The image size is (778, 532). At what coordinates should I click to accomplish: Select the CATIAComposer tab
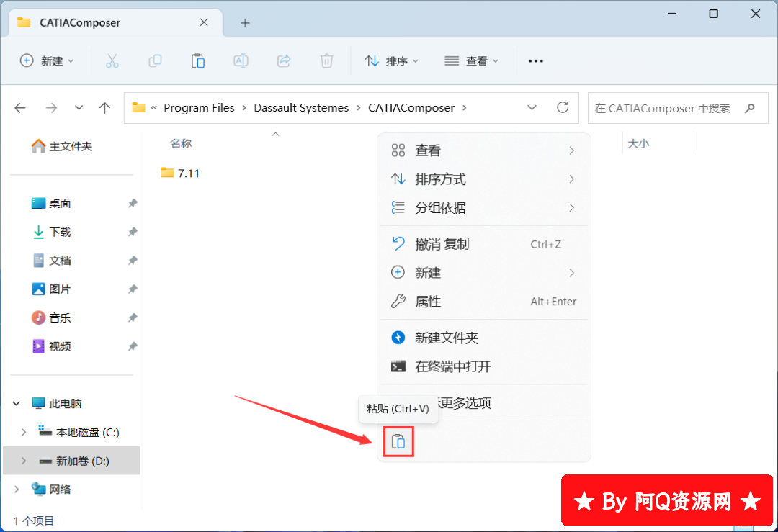[x=115, y=23]
